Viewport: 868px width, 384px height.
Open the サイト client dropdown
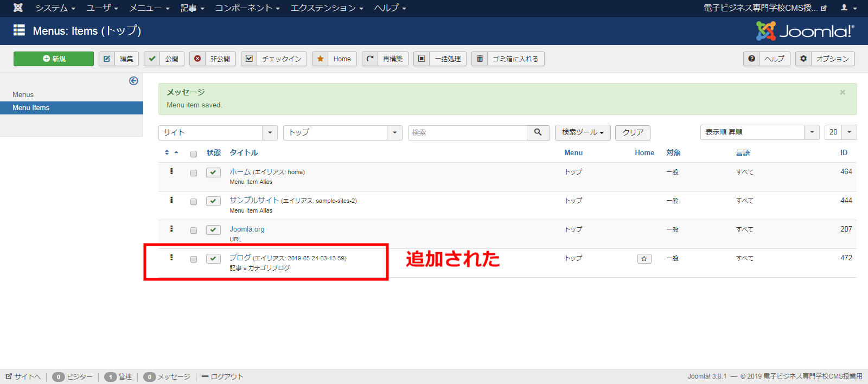coord(218,132)
